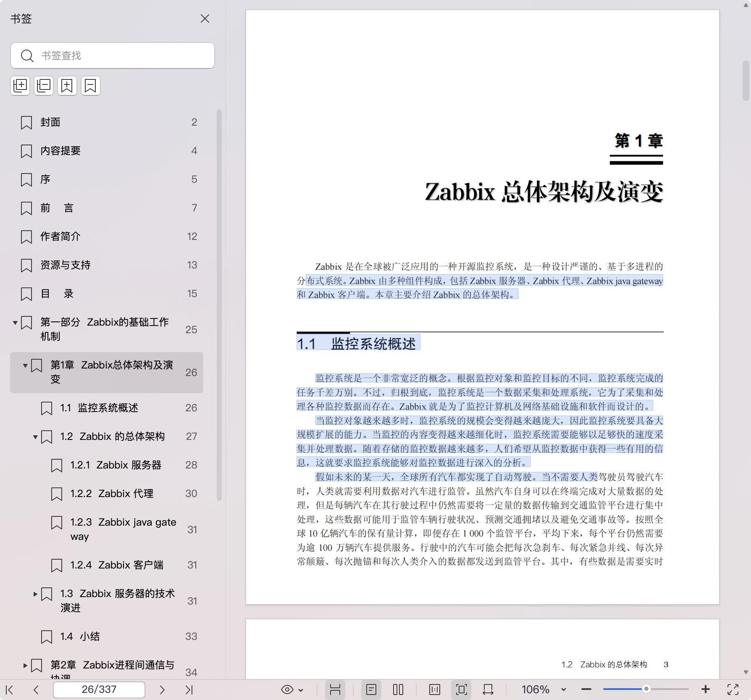Expand all bookmarks icon
This screenshot has height=700, width=751.
click(x=20, y=86)
